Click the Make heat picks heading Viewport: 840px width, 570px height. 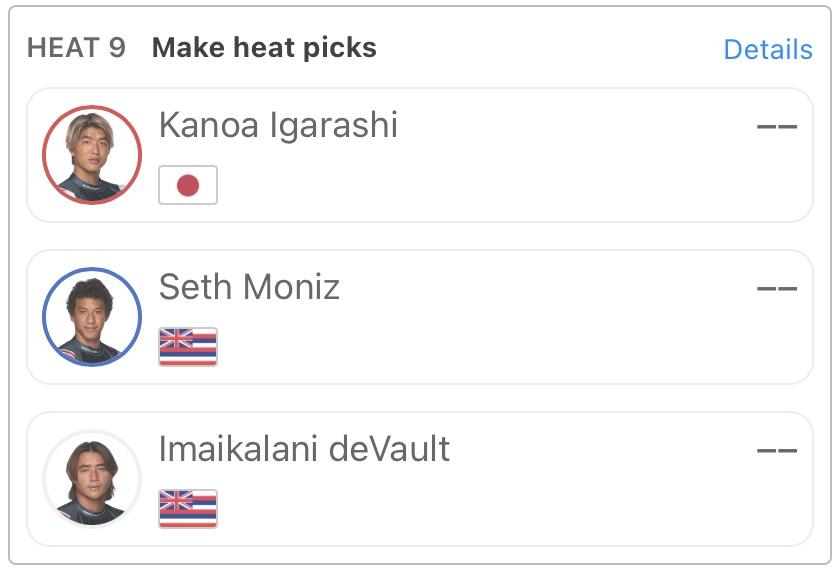pyautogui.click(x=264, y=48)
